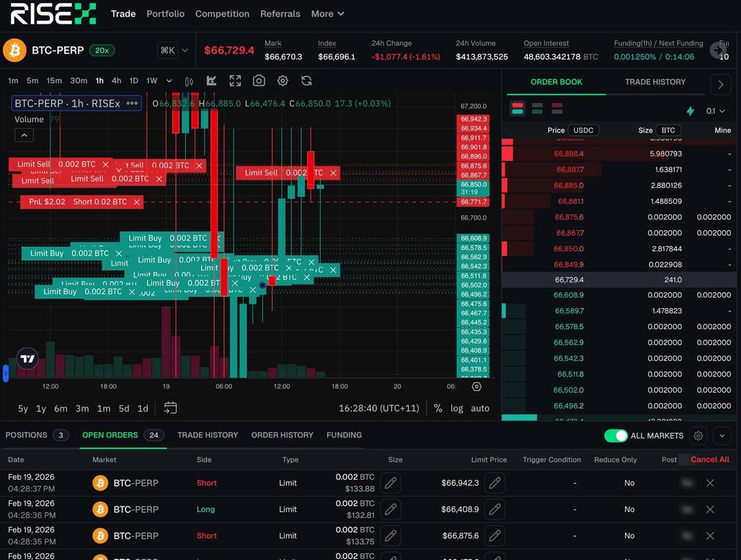Collapse the order book side panel arrow
This screenshot has height=560, width=741.
pos(721,85)
